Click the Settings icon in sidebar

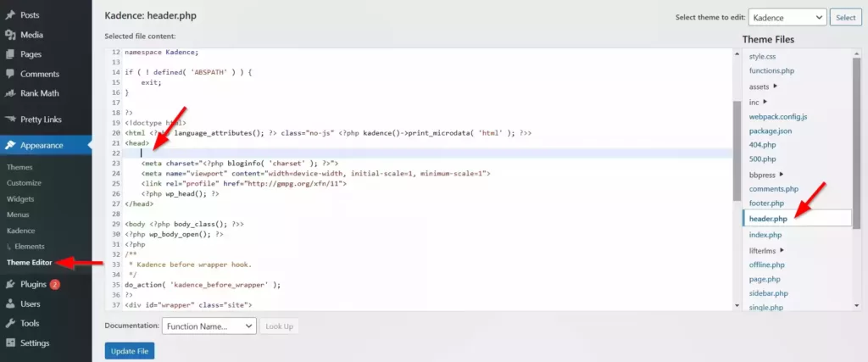pos(10,343)
